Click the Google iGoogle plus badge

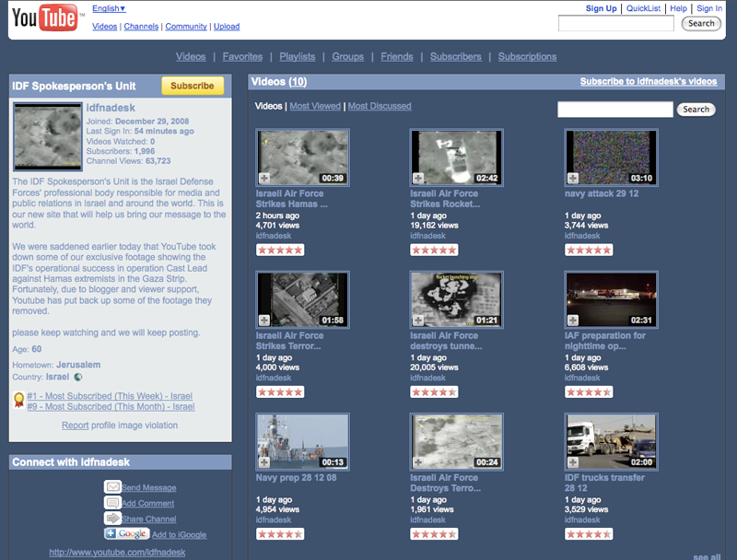pos(127,533)
